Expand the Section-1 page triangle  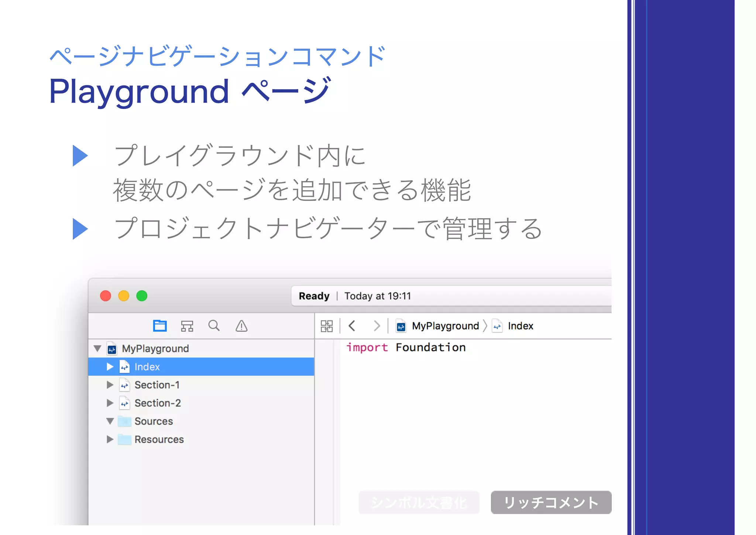[x=110, y=385]
